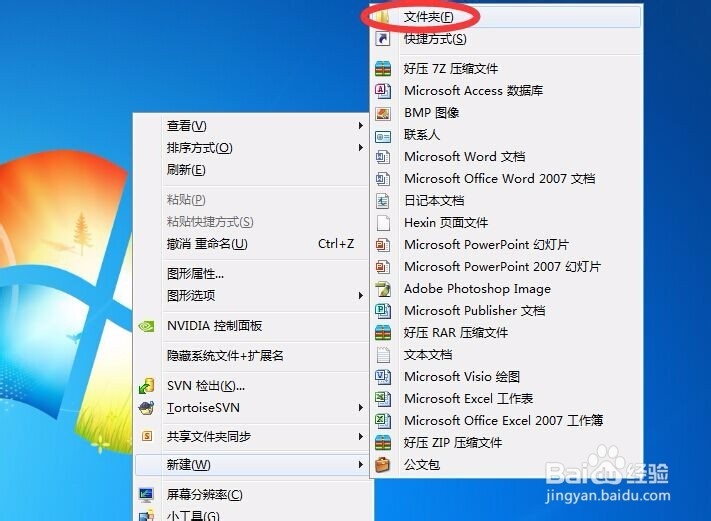Viewport: 711px width, 521px height.
Task: Click the text 好压 ZIP 压缩文件
Action: [453, 443]
